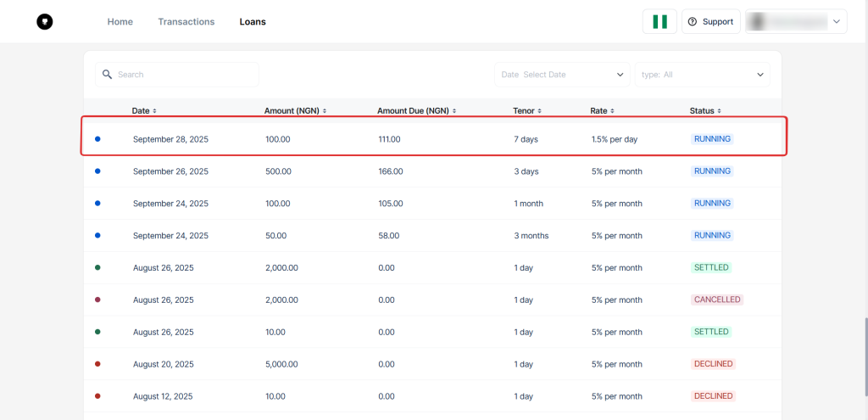
Task: Click the Support button
Action: (x=711, y=22)
